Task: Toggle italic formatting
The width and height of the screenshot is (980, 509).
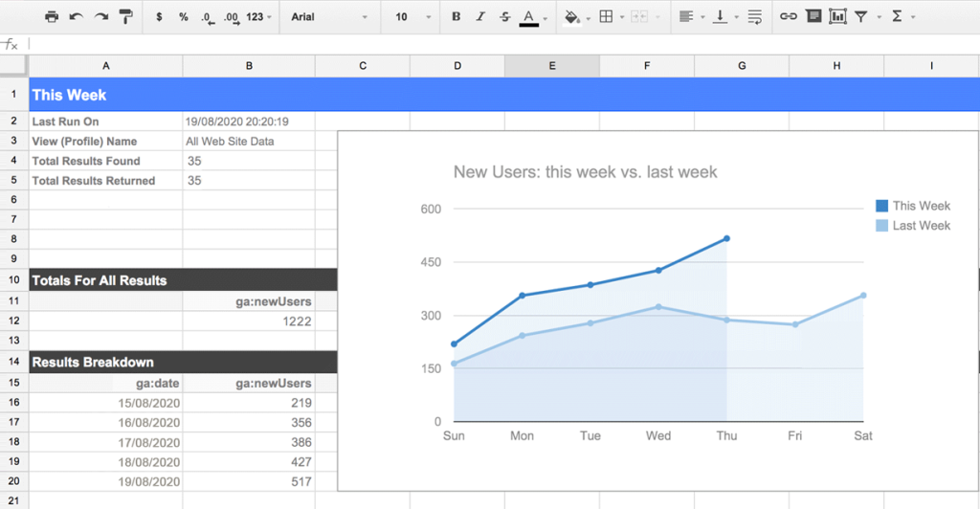Action: (480, 17)
